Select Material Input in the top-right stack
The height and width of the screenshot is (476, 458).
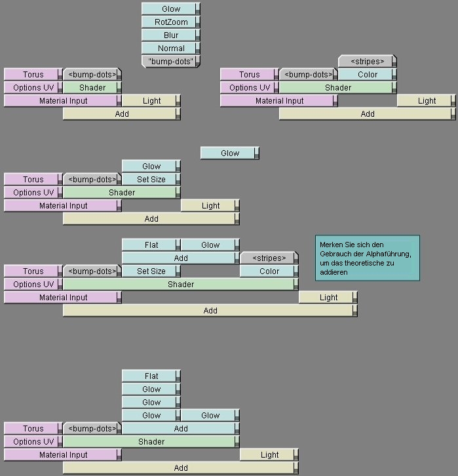pyautogui.click(x=279, y=100)
